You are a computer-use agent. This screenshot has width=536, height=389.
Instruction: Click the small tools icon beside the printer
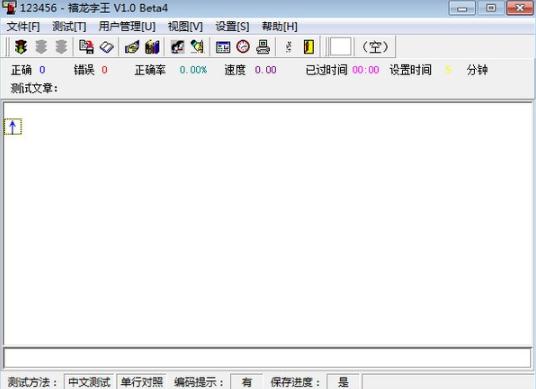[x=289, y=47]
